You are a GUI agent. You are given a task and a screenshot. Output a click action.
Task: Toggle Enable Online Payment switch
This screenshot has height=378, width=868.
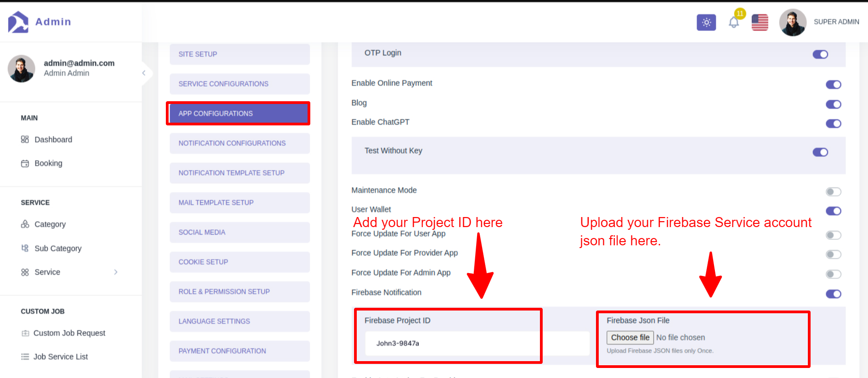(833, 85)
